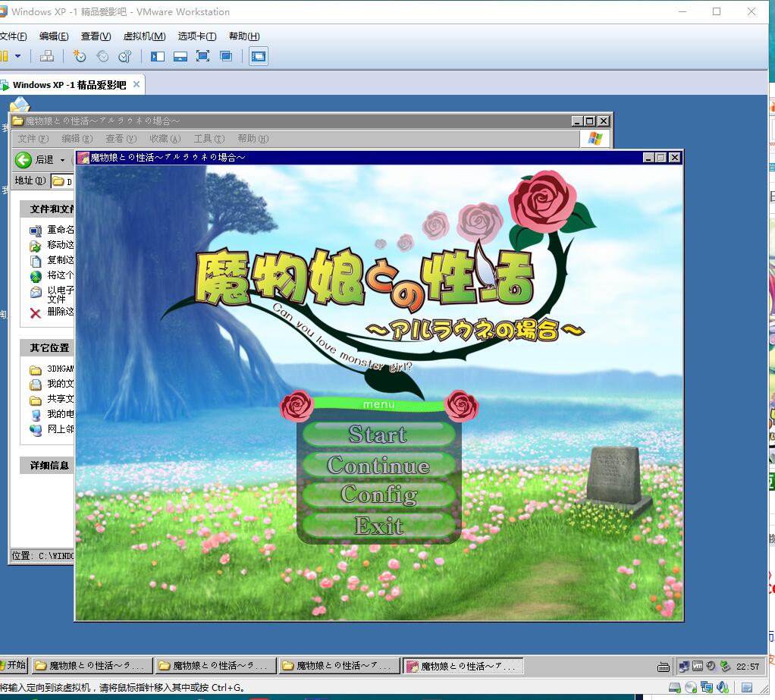775x700 pixels.
Task: Enter full screen mode via toolbar icon
Action: 202,56
